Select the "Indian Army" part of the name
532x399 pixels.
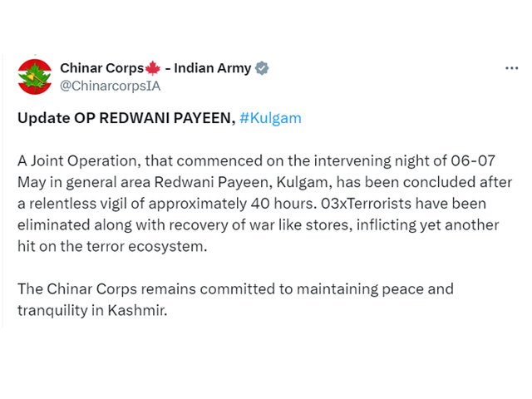coord(213,68)
